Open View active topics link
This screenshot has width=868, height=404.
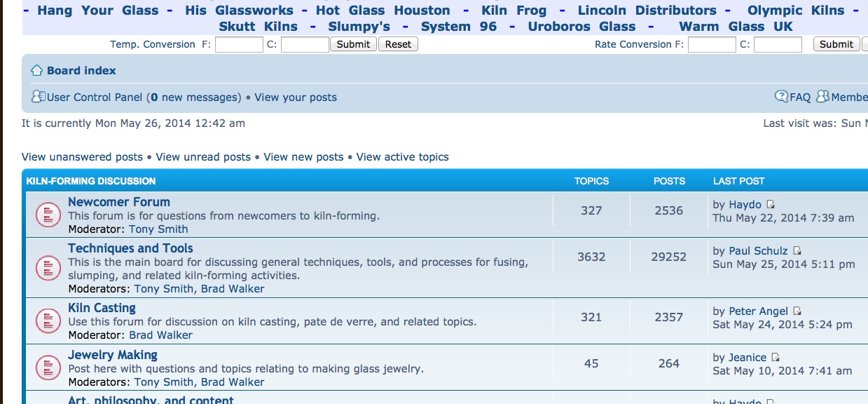coord(402,157)
